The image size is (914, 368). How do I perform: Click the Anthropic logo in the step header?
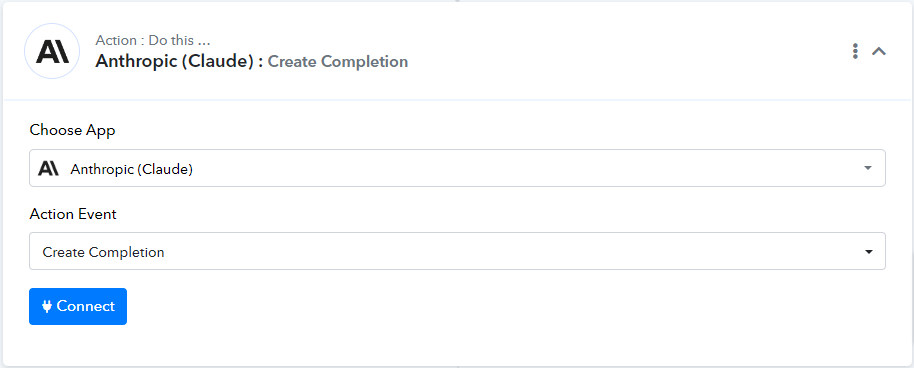(x=52, y=51)
